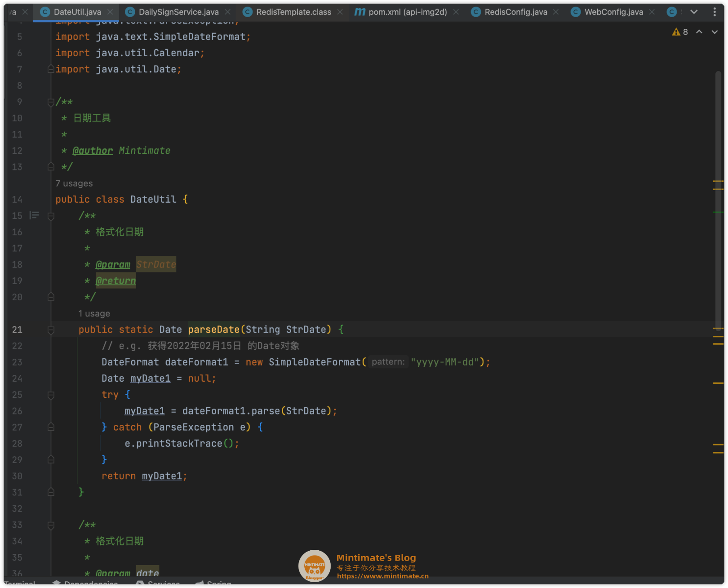Click the @param tag on line 18
Viewport: 728px width, 588px height.
[x=113, y=264]
